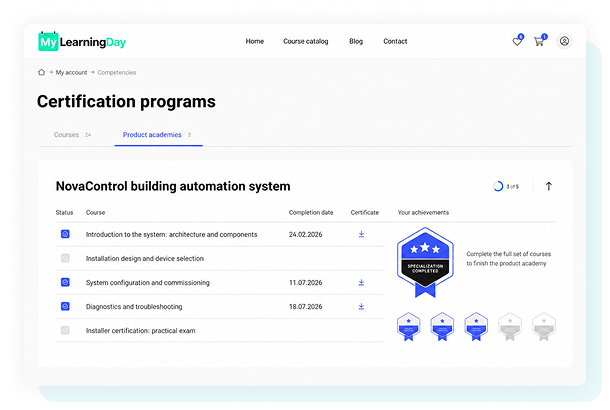Click My account breadcrumb link

[x=71, y=72]
